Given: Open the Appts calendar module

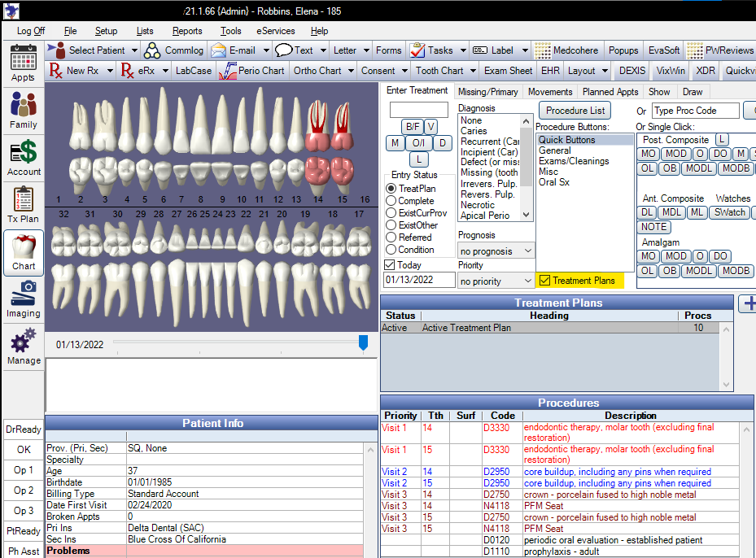Looking at the screenshot, I should point(23,63).
